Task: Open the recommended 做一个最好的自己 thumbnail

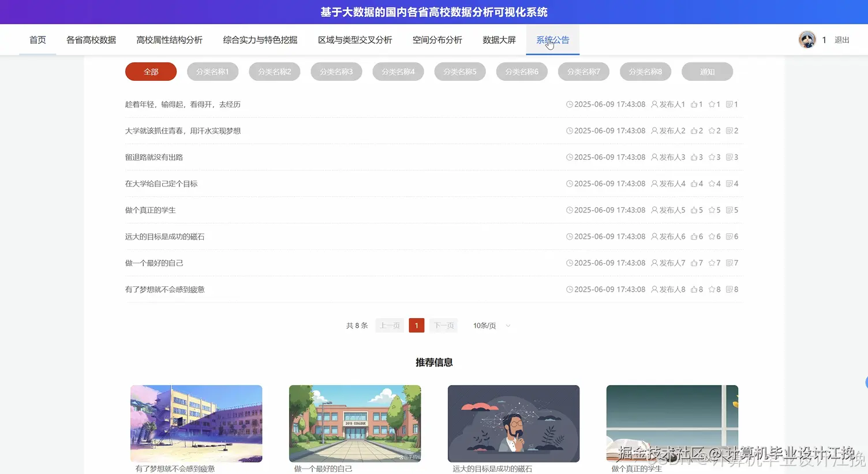Action: (x=355, y=424)
